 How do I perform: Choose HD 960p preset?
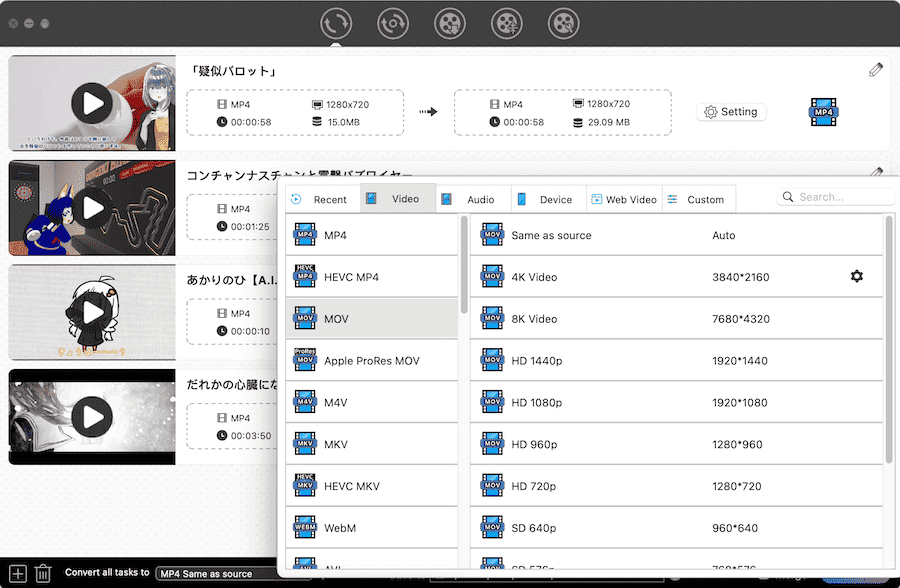[676, 444]
